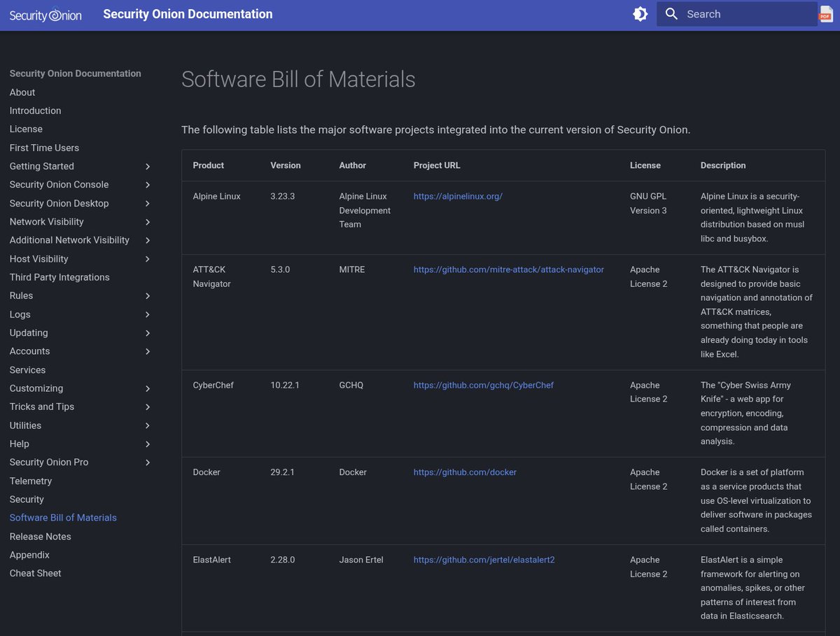Open the mitre-attack attack-navigator GitHub link
This screenshot has width=840, height=636.
tap(509, 269)
